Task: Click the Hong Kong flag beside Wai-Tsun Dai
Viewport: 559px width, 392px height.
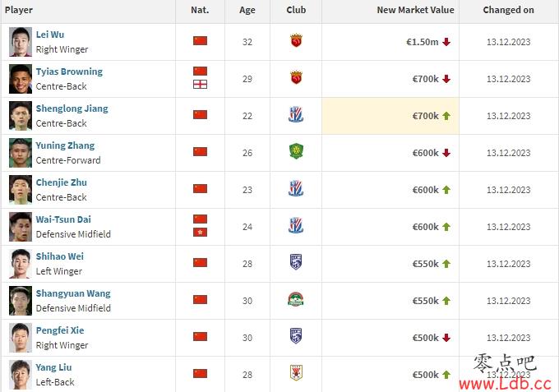Action: pyautogui.click(x=200, y=233)
